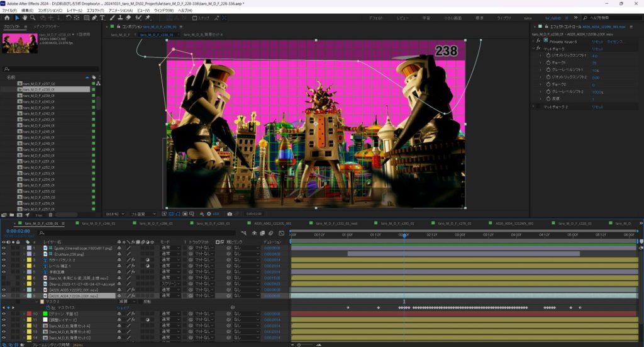
Task: Click stopwatch for グレーレベルソフト1 property
Action: click(548, 70)
